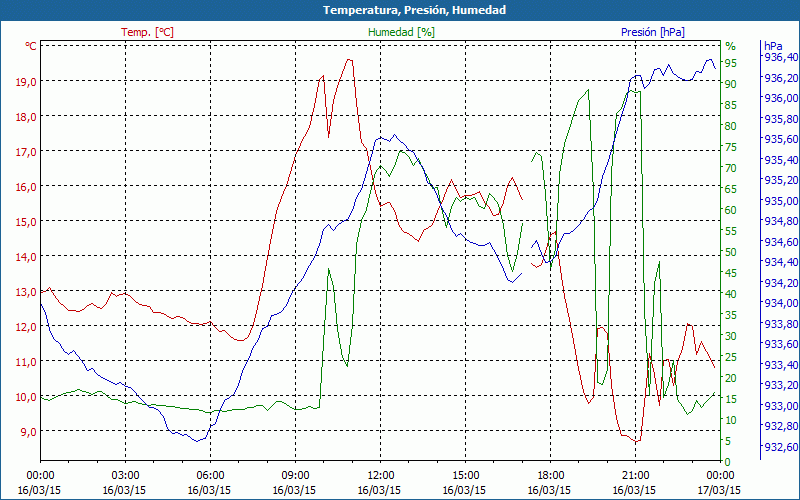Click the 935,00 pressure axis value

point(781,201)
